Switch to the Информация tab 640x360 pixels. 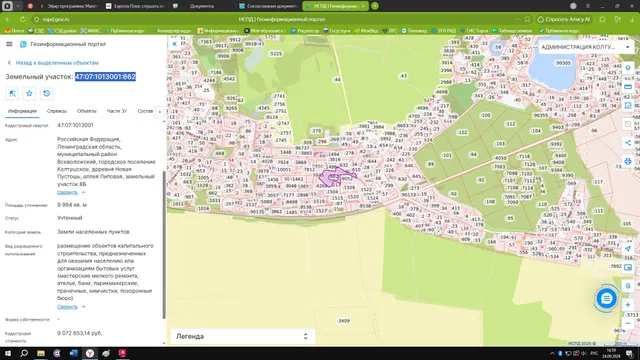click(22, 111)
